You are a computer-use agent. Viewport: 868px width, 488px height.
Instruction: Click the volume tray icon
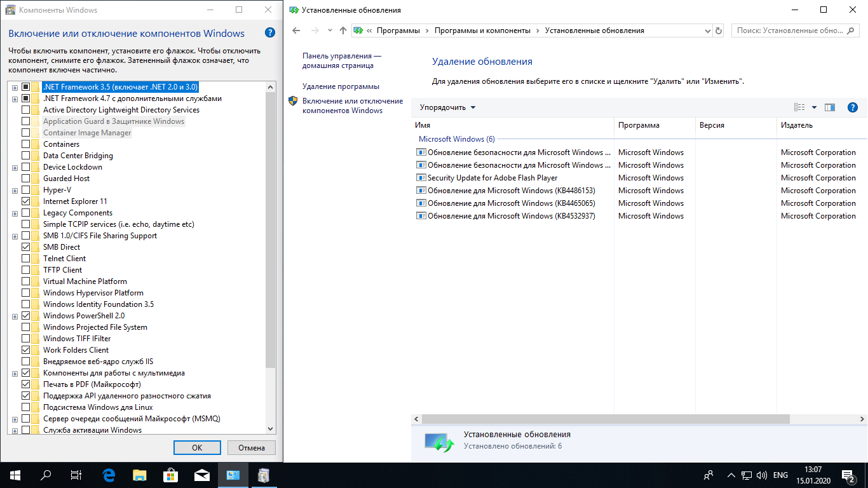tap(763, 475)
